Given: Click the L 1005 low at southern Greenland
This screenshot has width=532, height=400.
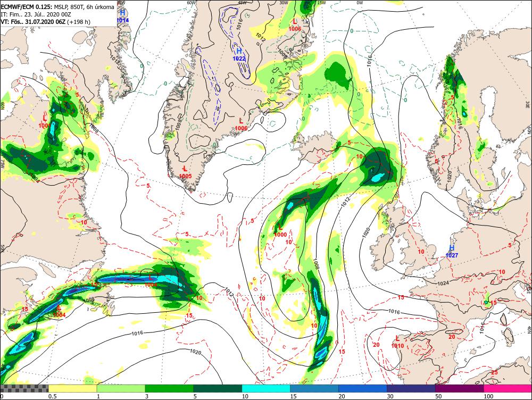Looking at the screenshot, I should pyautogui.click(x=185, y=172).
